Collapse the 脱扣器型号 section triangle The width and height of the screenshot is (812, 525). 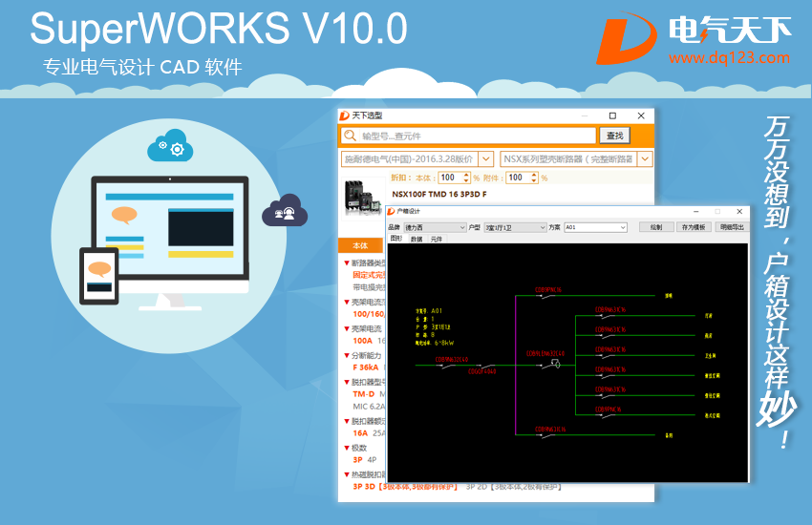[347, 382]
